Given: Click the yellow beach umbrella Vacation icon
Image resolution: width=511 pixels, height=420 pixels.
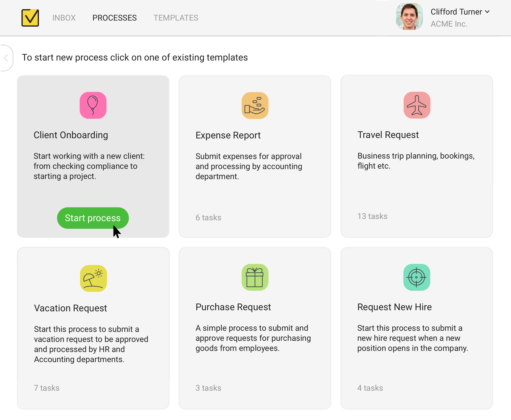Looking at the screenshot, I should [94, 278].
